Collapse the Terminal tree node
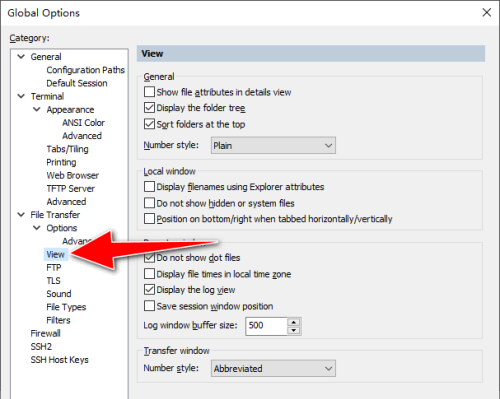 [21, 96]
